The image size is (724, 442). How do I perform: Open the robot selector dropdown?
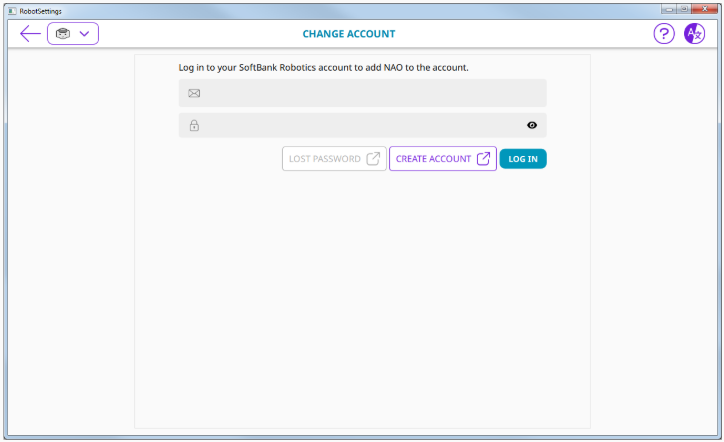73,34
